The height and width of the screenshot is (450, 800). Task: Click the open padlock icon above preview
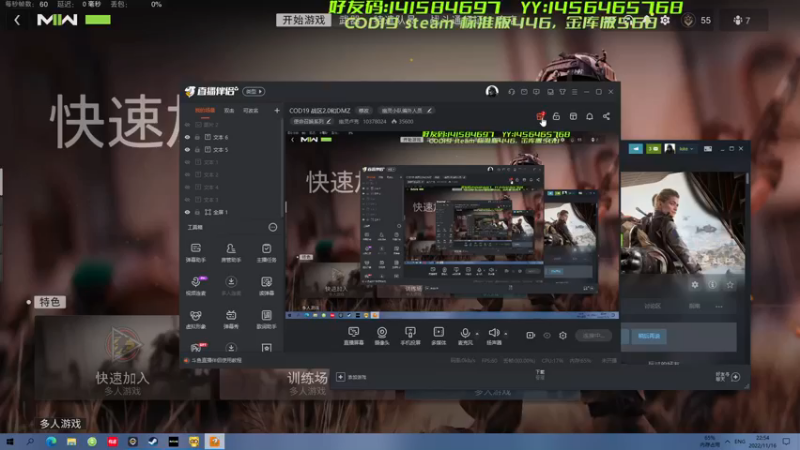point(556,116)
